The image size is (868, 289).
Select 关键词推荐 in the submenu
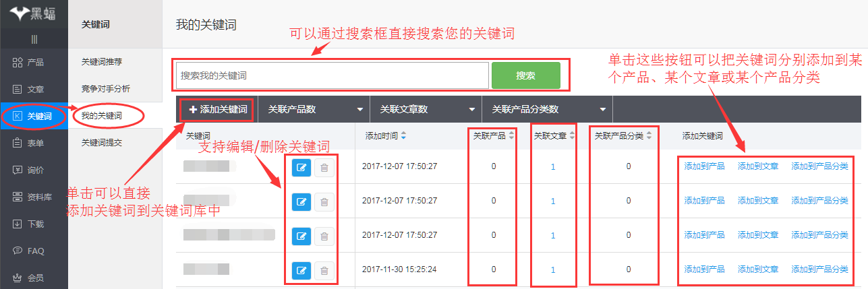[101, 62]
